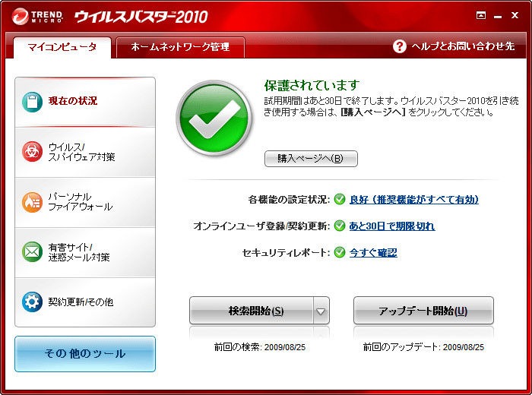The width and height of the screenshot is (532, 395).
Task: Close the ウイルスバスター2010 window
Action: (x=515, y=15)
